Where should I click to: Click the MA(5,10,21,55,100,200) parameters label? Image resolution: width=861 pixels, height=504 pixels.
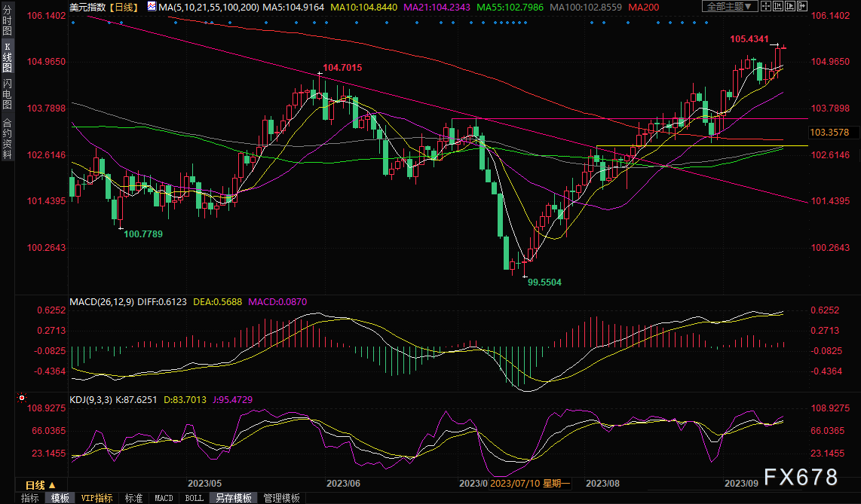point(209,7)
